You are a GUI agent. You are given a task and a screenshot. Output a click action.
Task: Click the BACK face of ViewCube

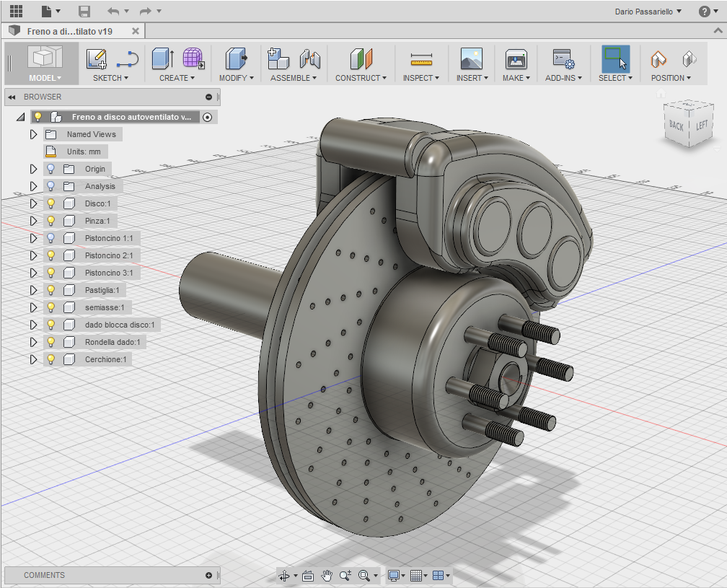click(x=676, y=126)
